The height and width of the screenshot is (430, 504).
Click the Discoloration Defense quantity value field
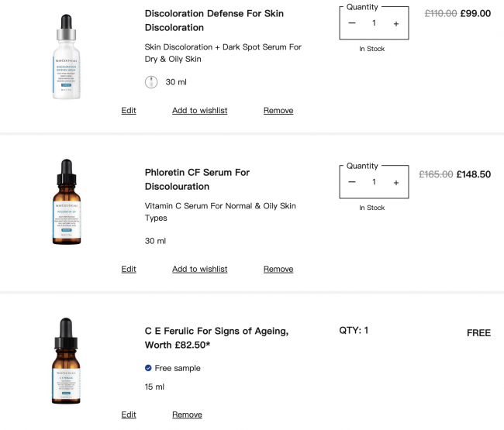tap(374, 23)
